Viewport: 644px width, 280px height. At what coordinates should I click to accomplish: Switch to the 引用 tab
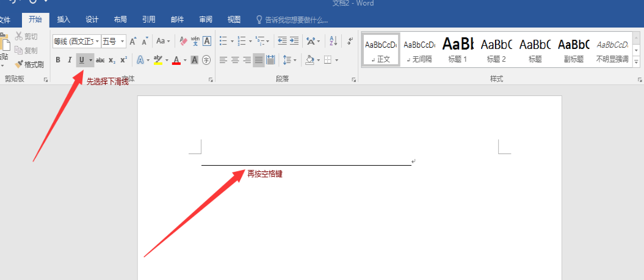pos(149,20)
